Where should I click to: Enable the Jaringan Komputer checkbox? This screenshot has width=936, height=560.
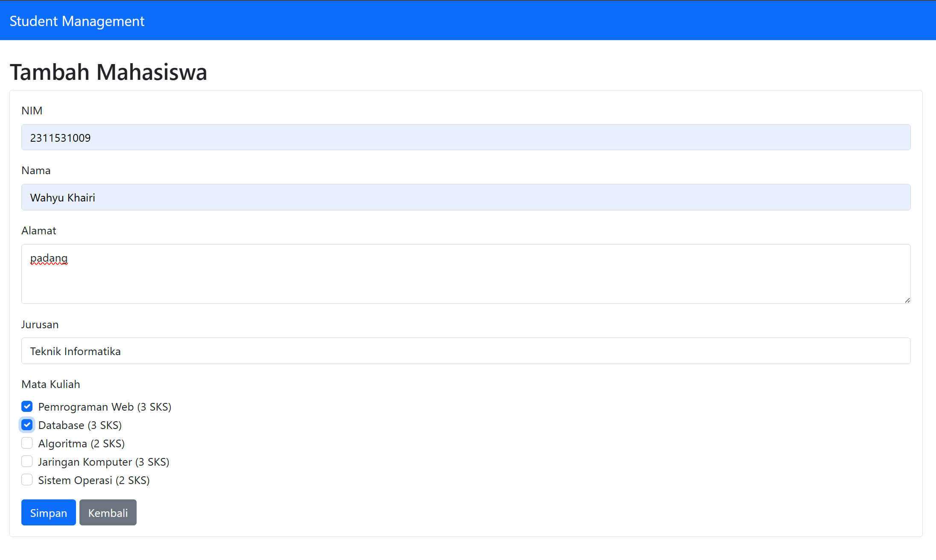(27, 461)
